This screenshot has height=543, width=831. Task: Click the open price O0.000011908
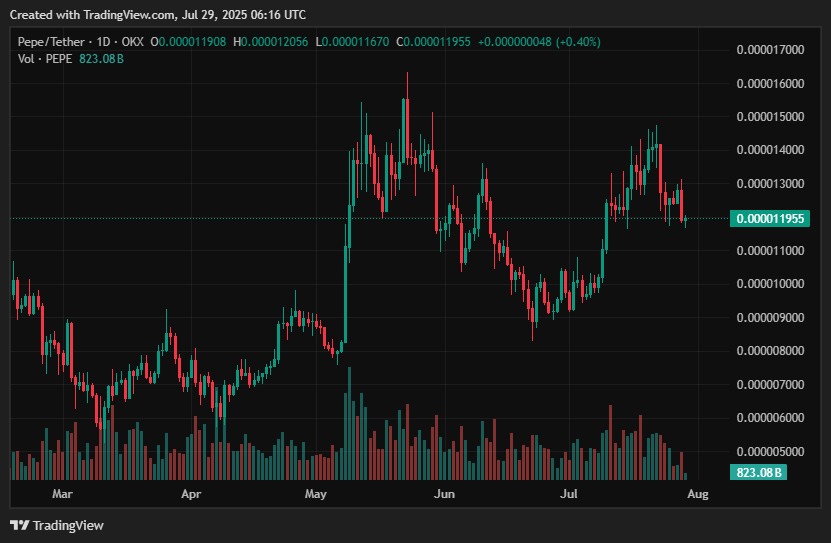tap(188, 42)
